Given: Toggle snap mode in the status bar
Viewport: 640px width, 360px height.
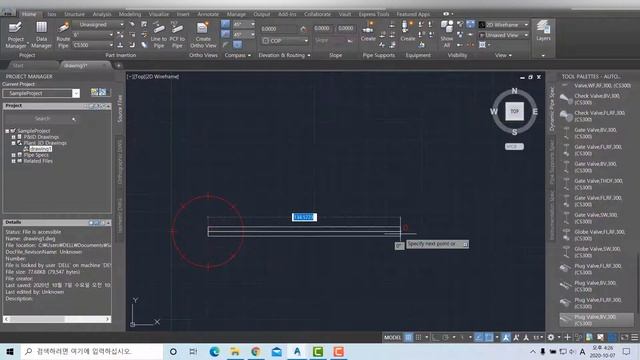Looking at the screenshot, I should (x=418, y=337).
